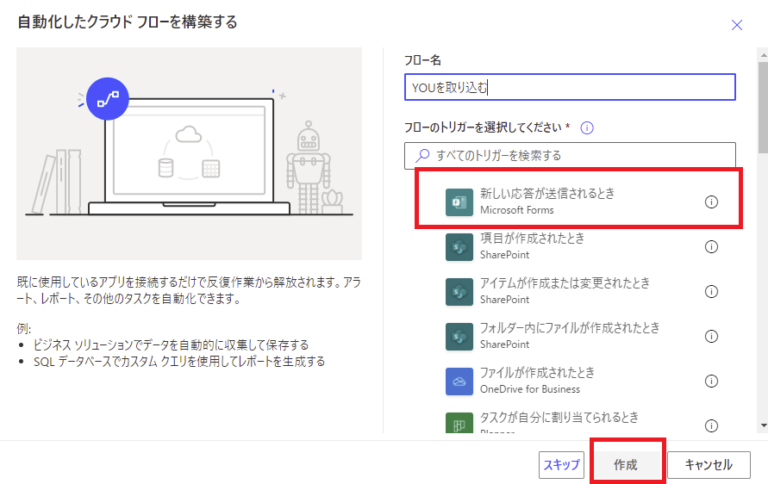Click info icon next to trigger selection label
Screen dimensions: 768x484
click(588, 128)
